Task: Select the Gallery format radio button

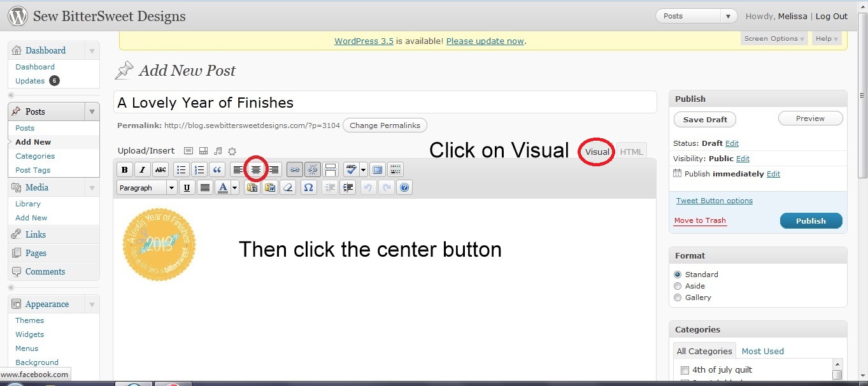Action: pos(678,297)
